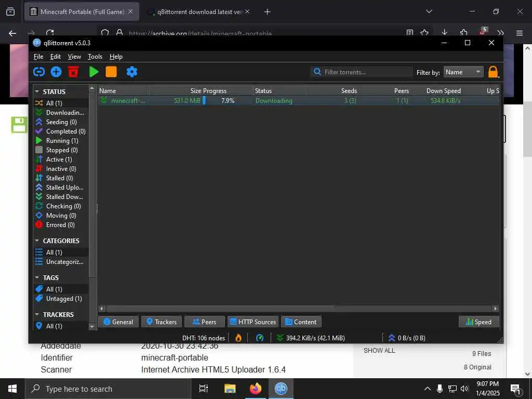Open Firefox from the taskbar
This screenshot has width=532, height=399.
(256, 389)
